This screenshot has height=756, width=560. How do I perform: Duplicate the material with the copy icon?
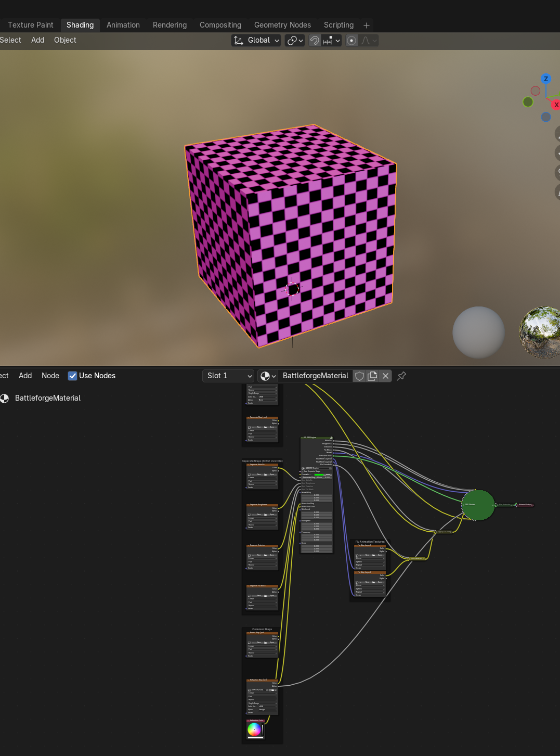pos(372,376)
